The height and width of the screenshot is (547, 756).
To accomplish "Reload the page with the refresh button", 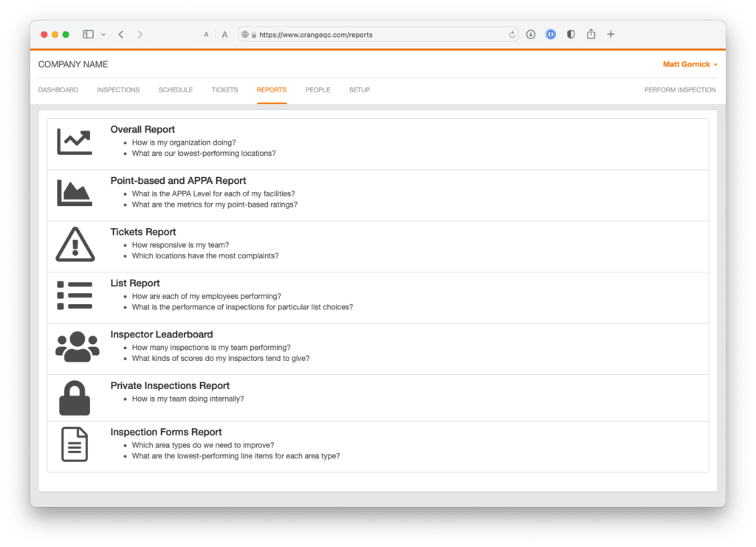I will coord(512,35).
